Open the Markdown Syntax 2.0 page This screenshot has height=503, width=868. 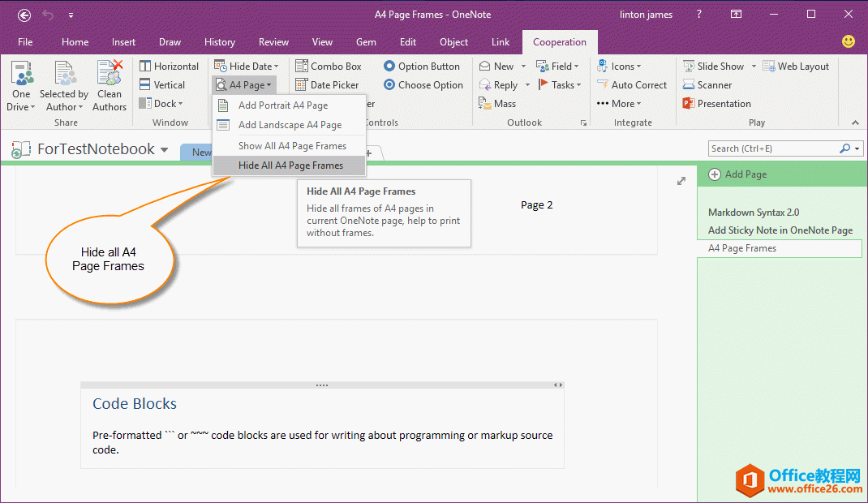click(753, 213)
